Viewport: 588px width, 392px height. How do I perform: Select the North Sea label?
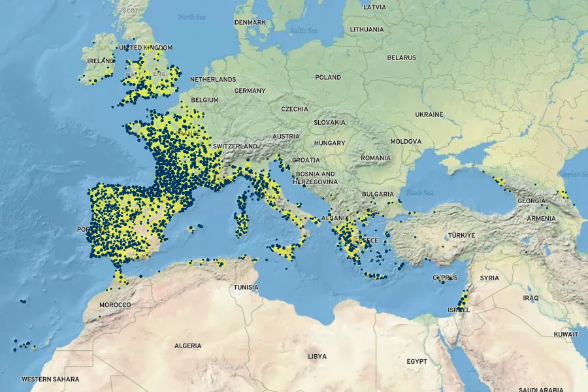point(191,16)
